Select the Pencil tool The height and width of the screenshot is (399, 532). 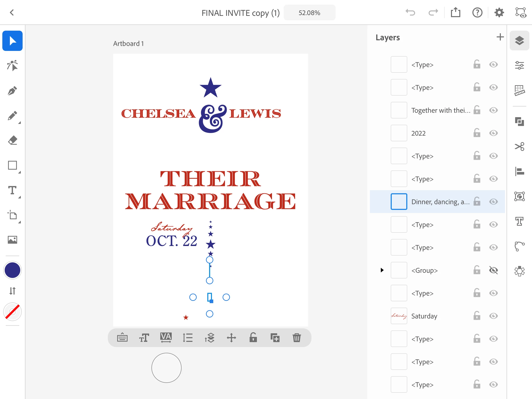pyautogui.click(x=12, y=116)
